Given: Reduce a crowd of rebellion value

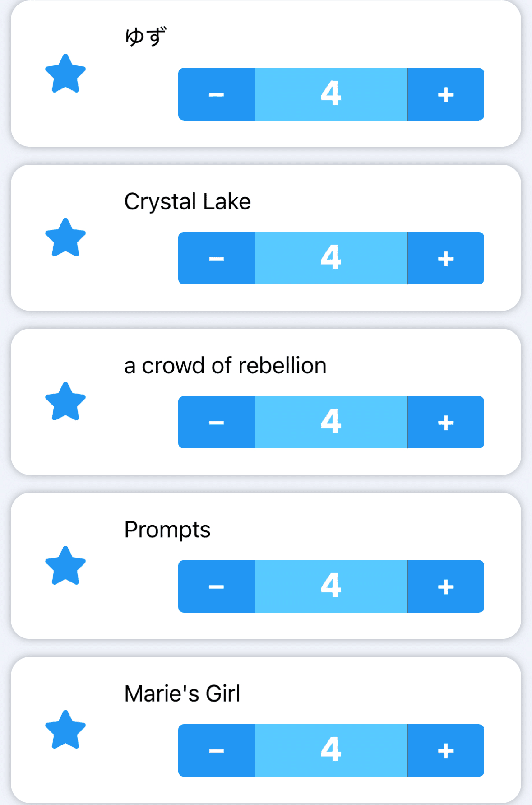Looking at the screenshot, I should tap(217, 422).
